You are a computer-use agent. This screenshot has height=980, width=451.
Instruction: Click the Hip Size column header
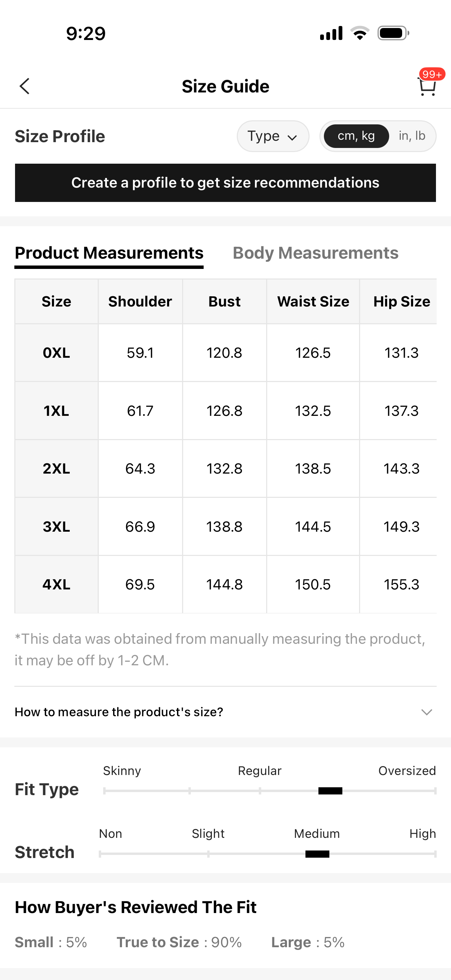[x=401, y=301]
